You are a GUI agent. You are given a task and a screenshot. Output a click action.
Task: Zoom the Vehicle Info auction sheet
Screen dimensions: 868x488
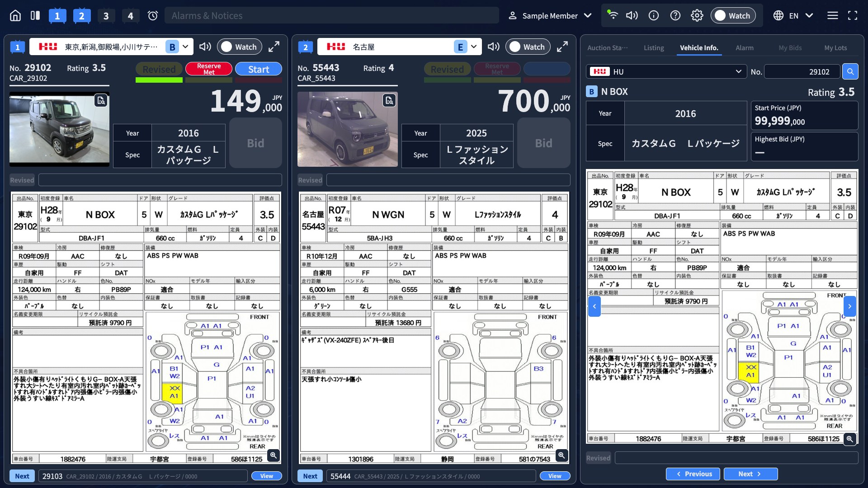(x=850, y=439)
